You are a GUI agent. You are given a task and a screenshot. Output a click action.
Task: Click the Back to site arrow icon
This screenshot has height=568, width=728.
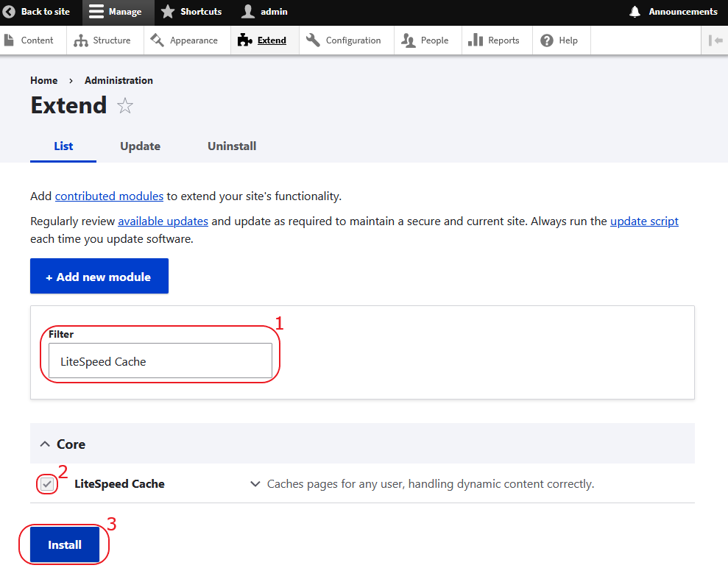pos(9,12)
